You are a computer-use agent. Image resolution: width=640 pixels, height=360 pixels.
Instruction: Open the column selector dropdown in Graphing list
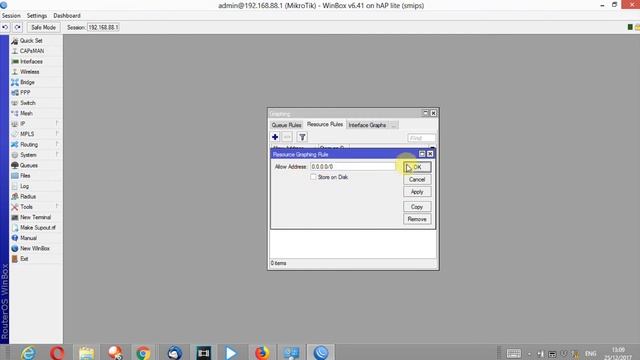click(433, 148)
